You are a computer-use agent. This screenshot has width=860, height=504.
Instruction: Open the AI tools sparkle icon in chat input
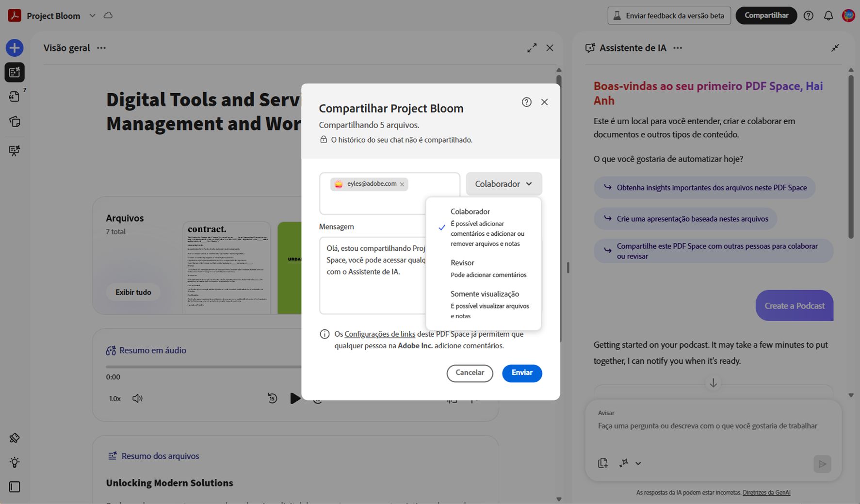(624, 463)
